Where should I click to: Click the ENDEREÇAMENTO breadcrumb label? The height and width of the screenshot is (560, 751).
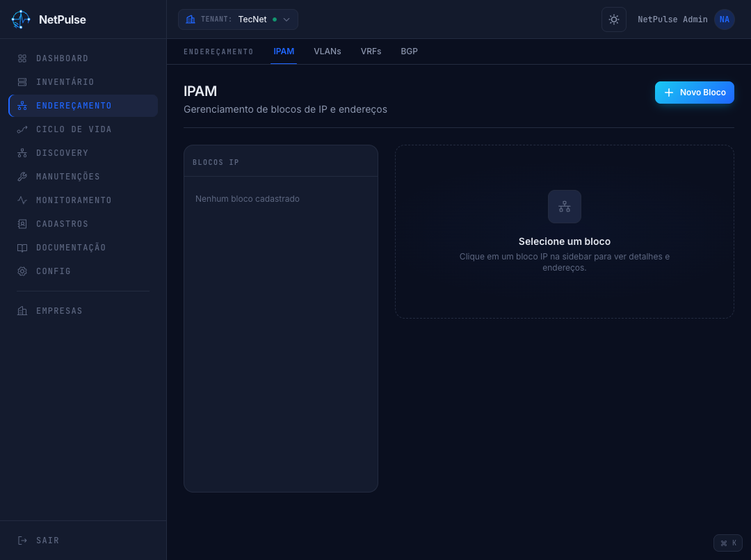218,51
